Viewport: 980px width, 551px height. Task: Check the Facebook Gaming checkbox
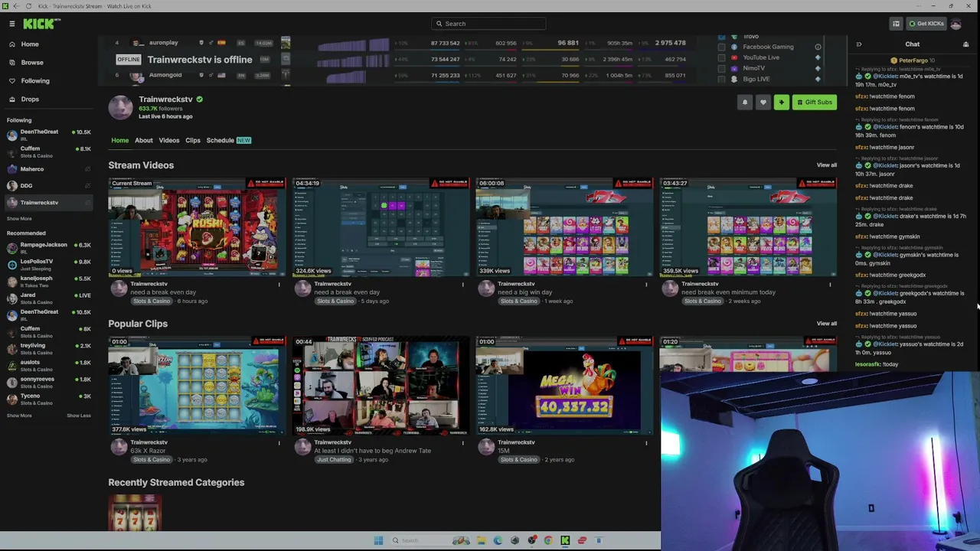pyautogui.click(x=721, y=47)
